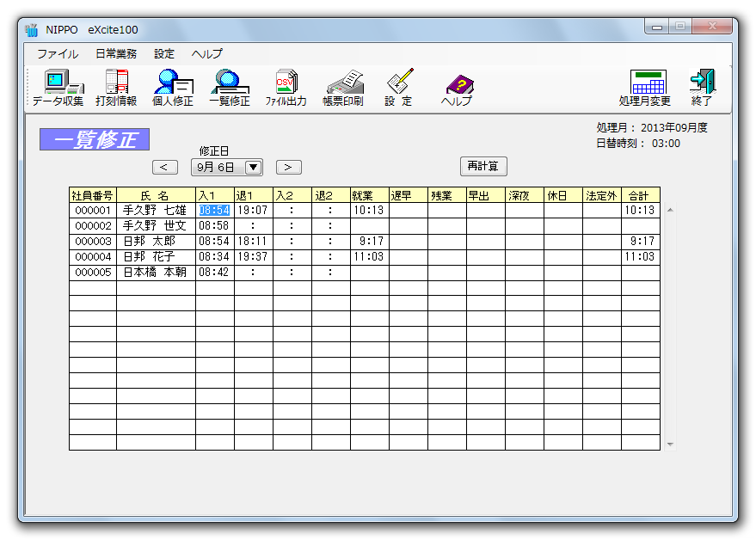The width and height of the screenshot is (756, 540).
Task: Open the 設定 menu in menu bar
Action: pyautogui.click(x=164, y=53)
